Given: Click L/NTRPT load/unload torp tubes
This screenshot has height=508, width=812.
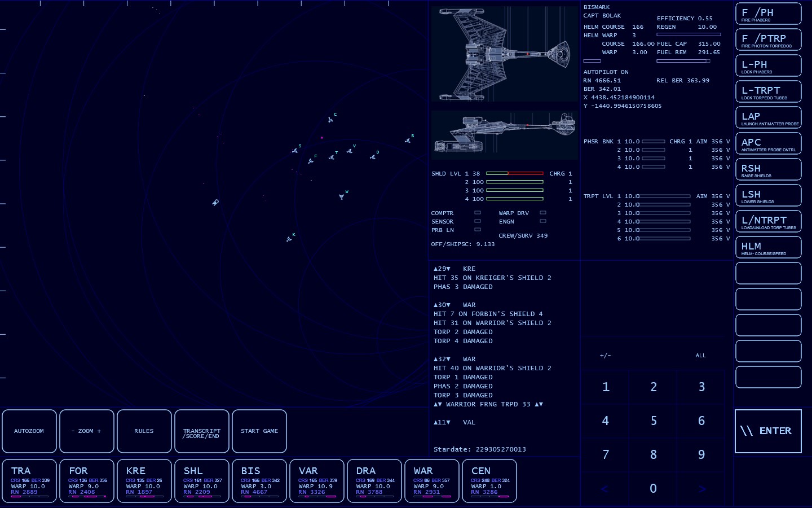Looking at the screenshot, I should [768, 221].
